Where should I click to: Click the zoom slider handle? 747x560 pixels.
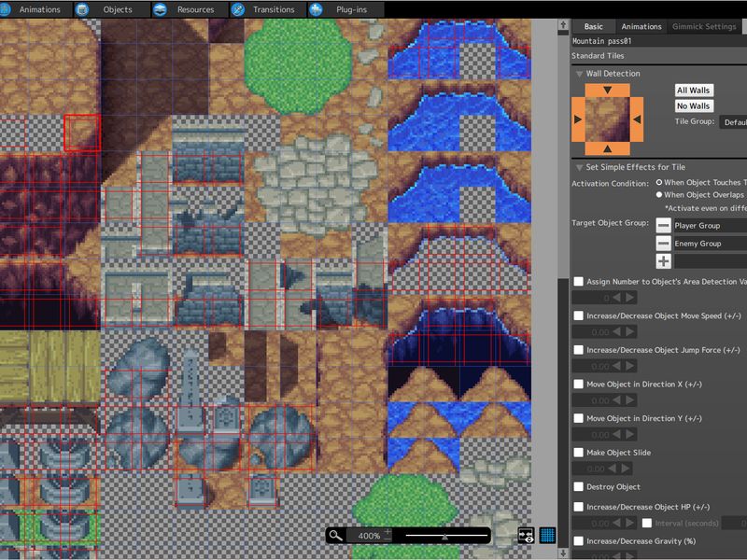[x=444, y=537]
